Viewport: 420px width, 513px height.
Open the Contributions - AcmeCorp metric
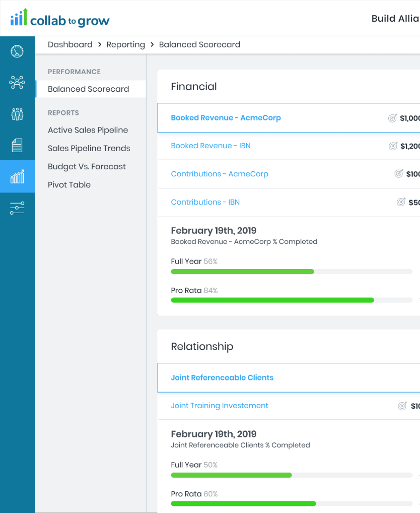pos(220,173)
